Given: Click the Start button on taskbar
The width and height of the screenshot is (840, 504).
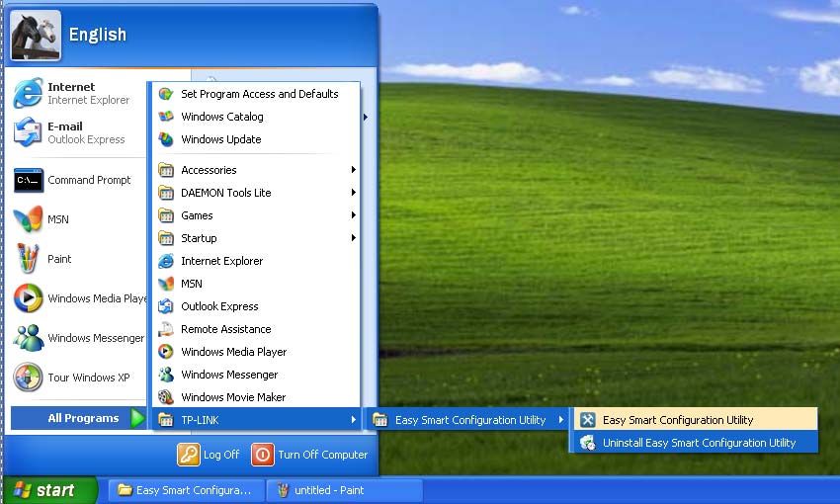Looking at the screenshot, I should (x=49, y=490).
